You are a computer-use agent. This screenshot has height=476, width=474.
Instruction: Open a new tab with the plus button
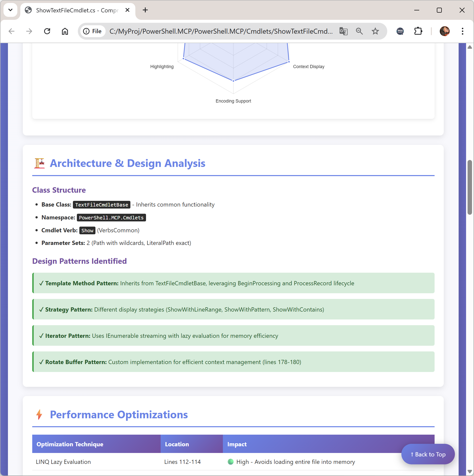coord(145,10)
